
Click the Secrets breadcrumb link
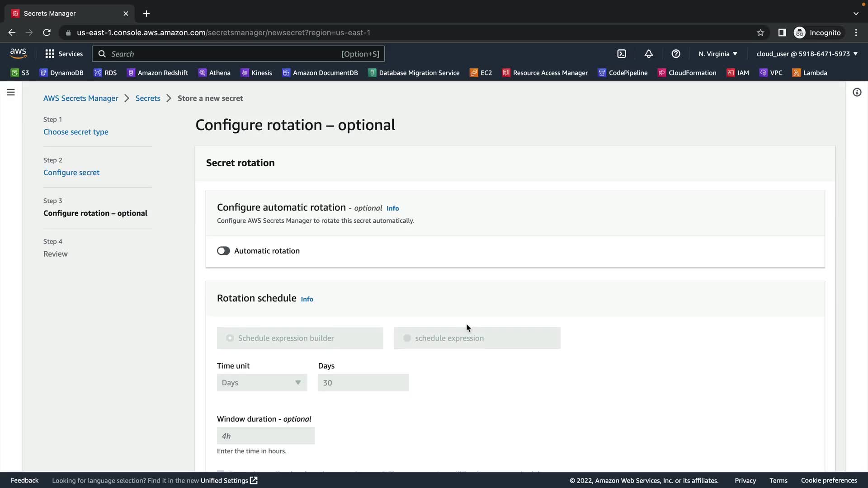(148, 98)
